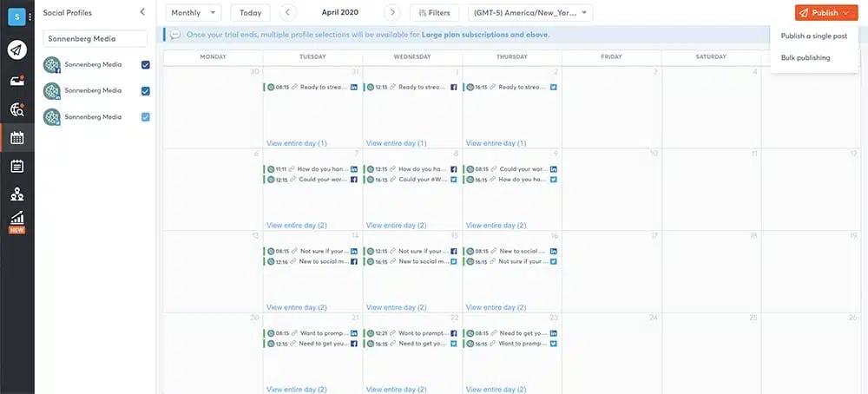Screen dimensions: 868x394
Task: Click the link icon on 11:11 How do you han post
Action: [x=293, y=169]
